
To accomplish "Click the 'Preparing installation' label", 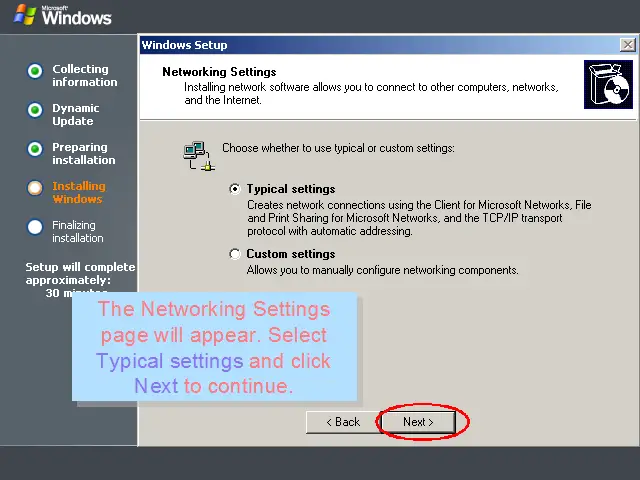I will pyautogui.click(x=84, y=153).
